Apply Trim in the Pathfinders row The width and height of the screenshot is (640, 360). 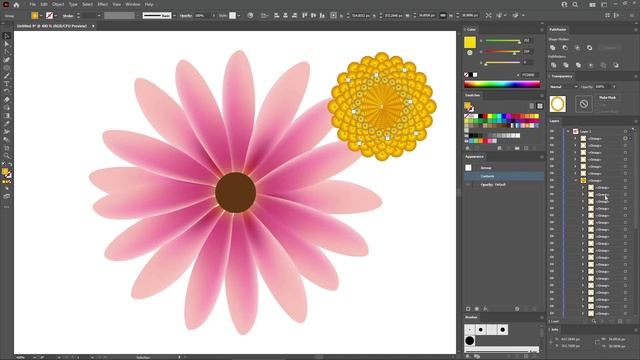[566, 65]
